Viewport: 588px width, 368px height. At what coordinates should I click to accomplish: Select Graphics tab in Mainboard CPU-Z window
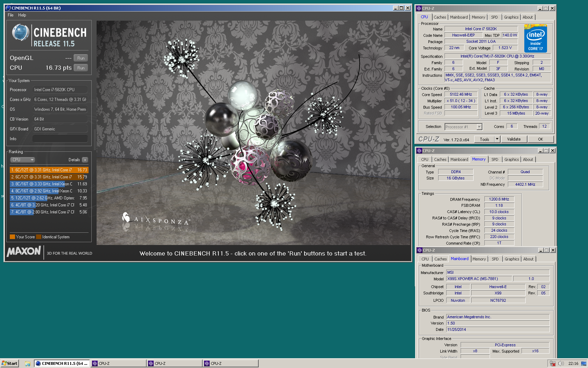[512, 259]
